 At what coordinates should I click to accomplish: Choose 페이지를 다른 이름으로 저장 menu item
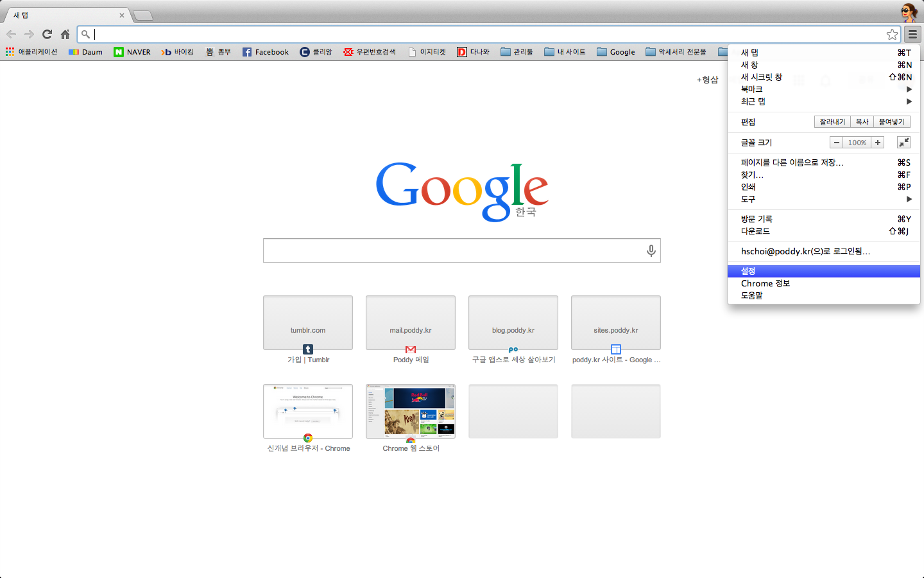824,162
